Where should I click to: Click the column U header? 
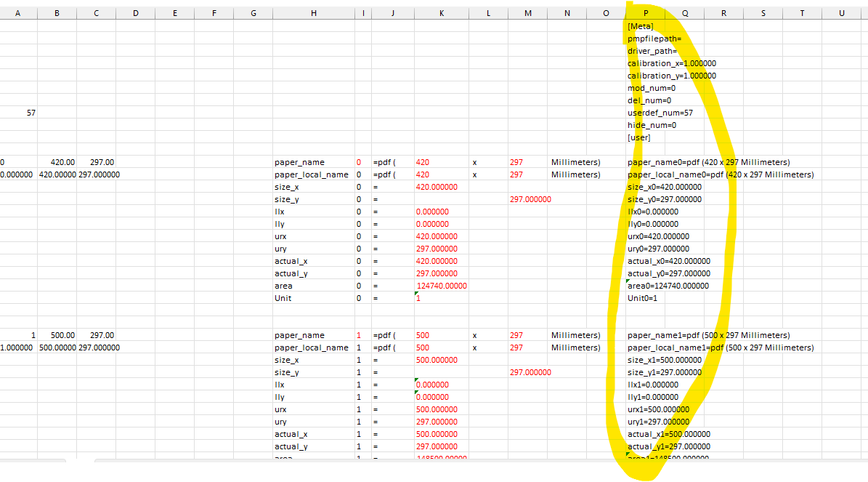point(840,12)
